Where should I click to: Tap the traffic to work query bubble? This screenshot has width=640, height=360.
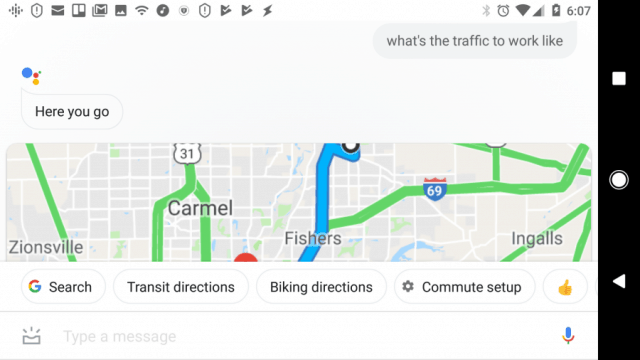(x=475, y=41)
